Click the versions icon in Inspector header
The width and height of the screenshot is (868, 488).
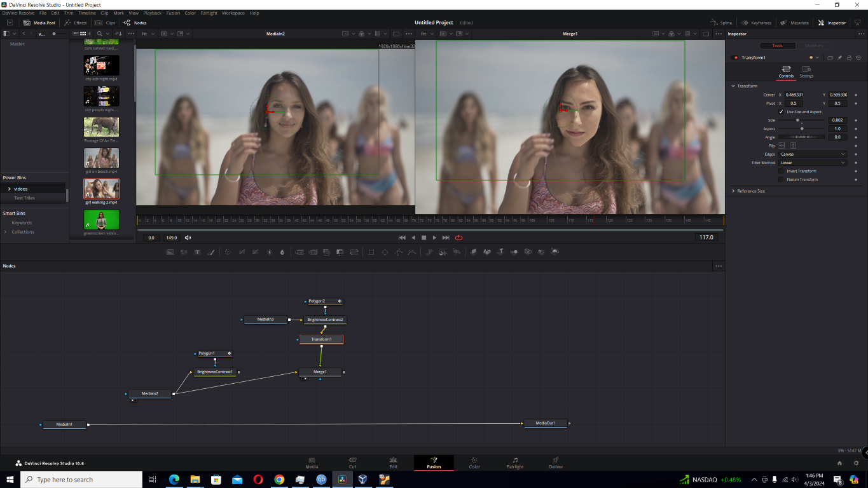coord(830,58)
